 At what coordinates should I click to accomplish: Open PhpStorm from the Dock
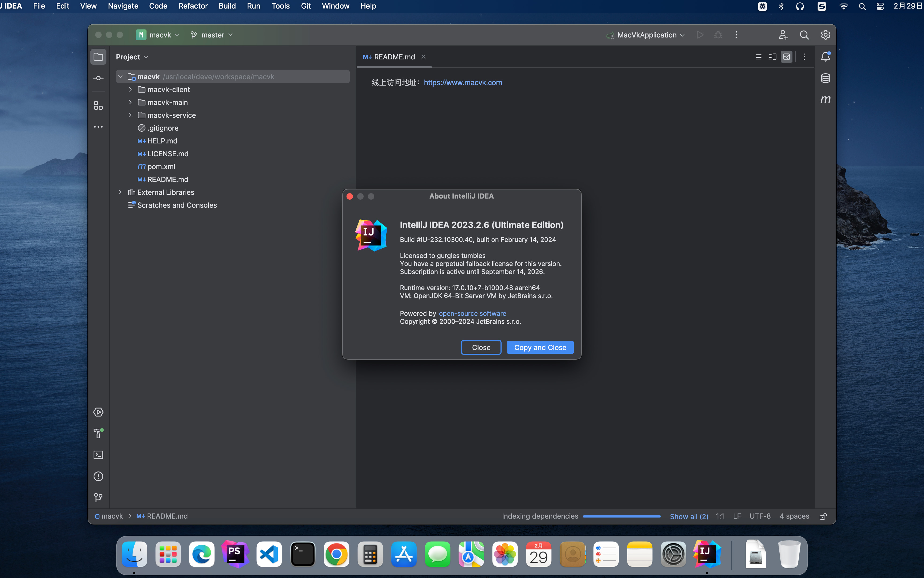coord(235,554)
